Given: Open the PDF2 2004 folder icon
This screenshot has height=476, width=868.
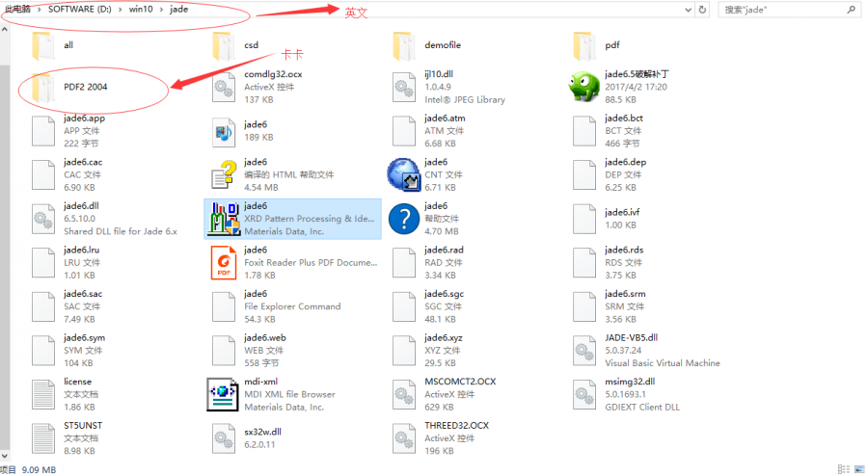Looking at the screenshot, I should tap(43, 88).
